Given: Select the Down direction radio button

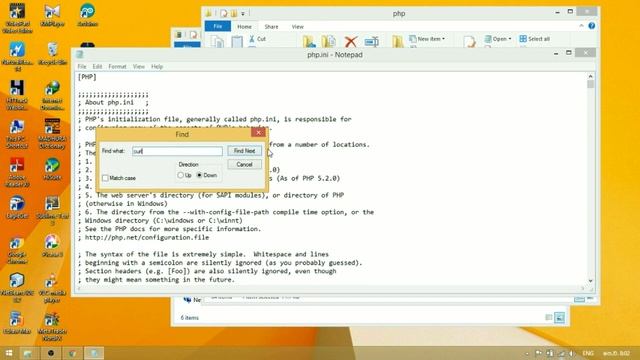Looking at the screenshot, I should [x=199, y=175].
